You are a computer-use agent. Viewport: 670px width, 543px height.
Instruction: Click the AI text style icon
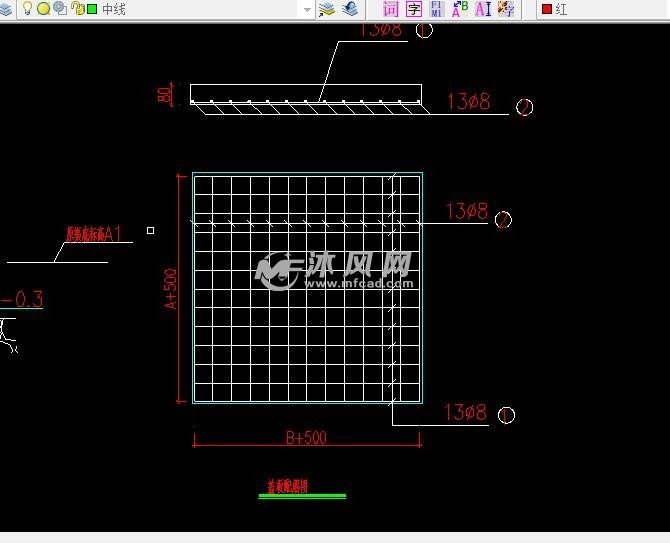483,9
